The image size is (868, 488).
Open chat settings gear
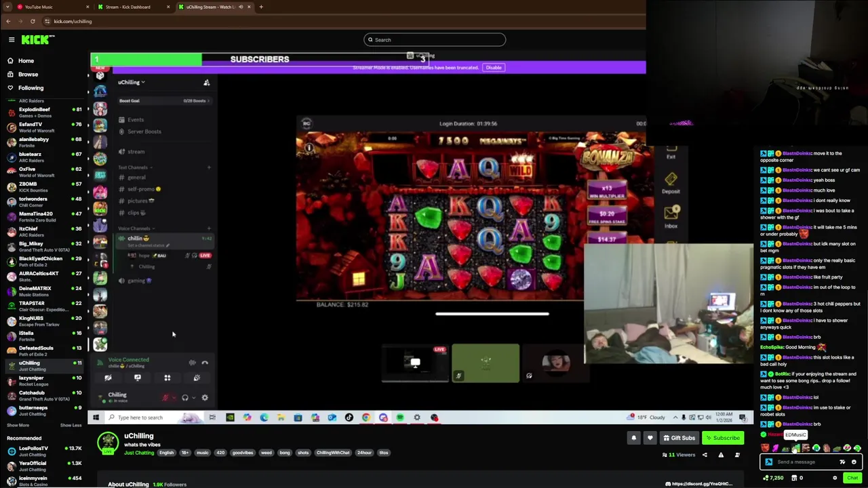[835, 478]
